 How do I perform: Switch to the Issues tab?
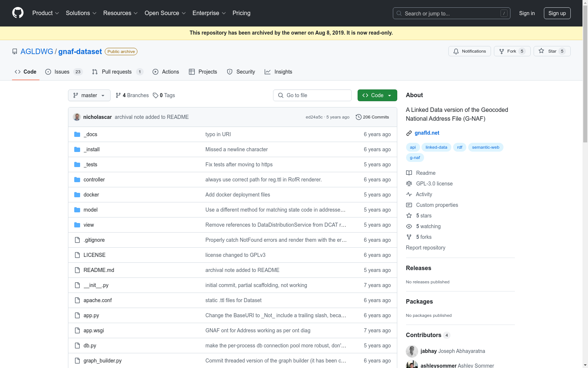click(x=64, y=72)
